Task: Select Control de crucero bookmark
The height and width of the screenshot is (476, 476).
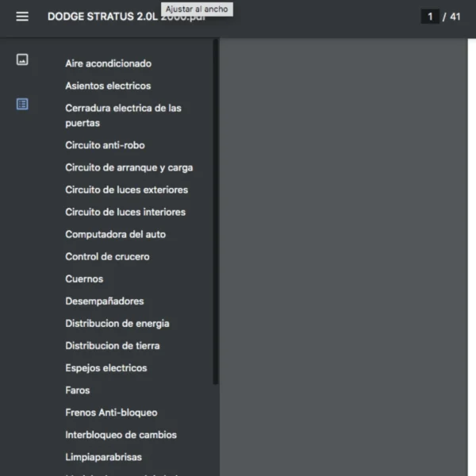Action: [107, 256]
